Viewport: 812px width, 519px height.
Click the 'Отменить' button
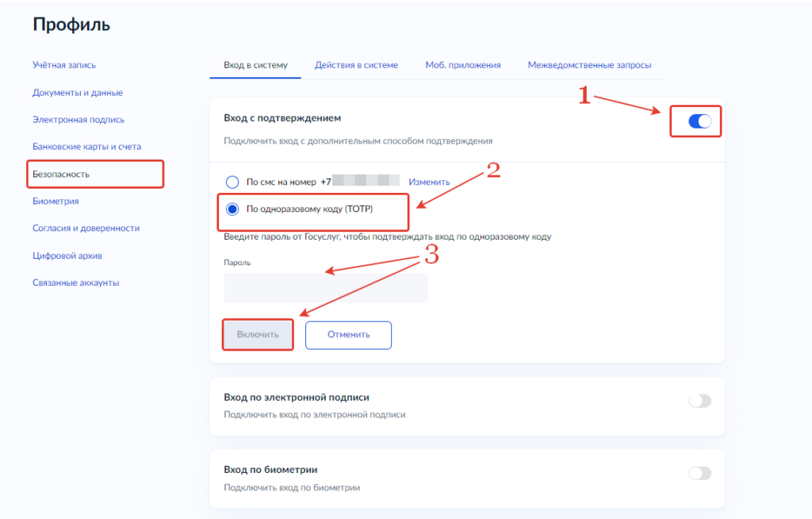pos(348,335)
